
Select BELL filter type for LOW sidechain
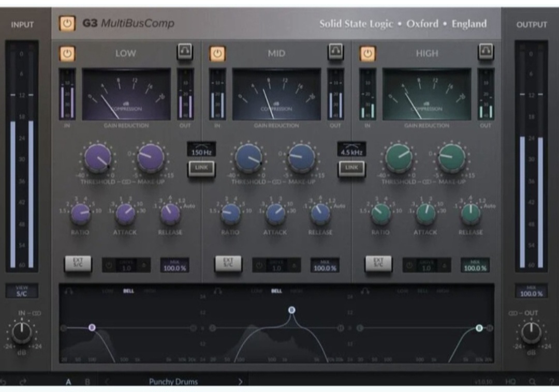pos(128,291)
